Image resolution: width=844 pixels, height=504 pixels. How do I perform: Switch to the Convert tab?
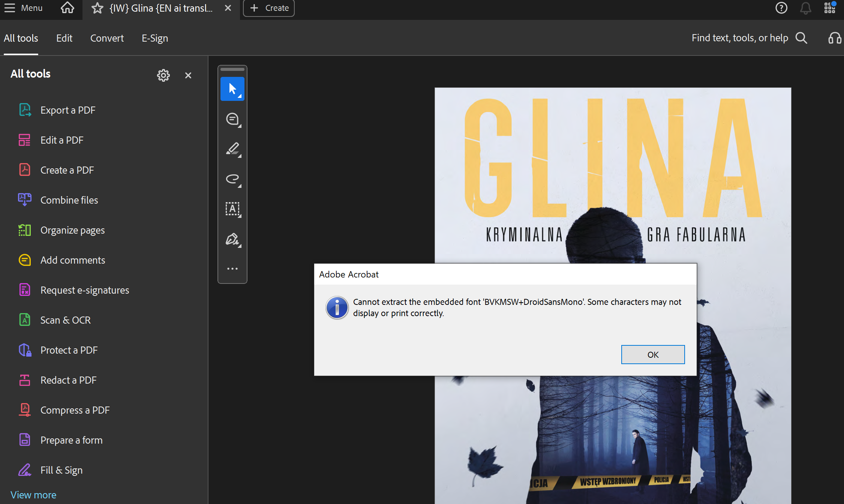coord(107,38)
